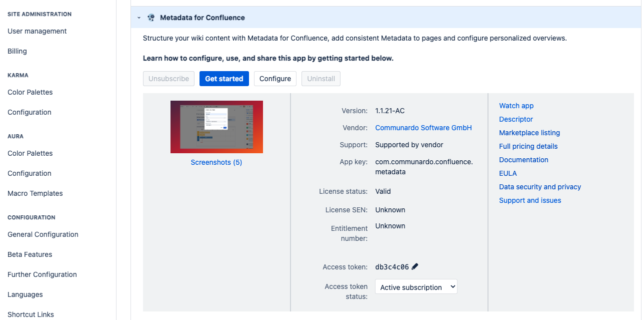Open the Screenshots (5) link
644x320 pixels.
pos(216,162)
